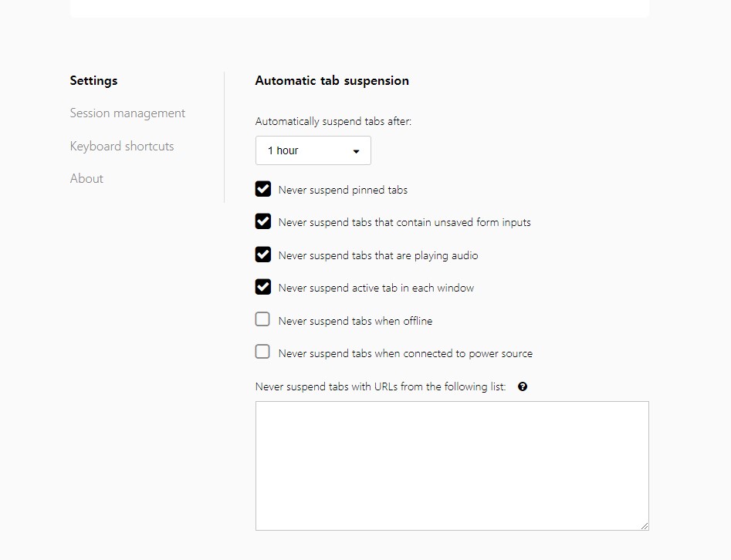The height and width of the screenshot is (560, 731).
Task: Enable Never suspend tabs when offline
Action: (x=263, y=319)
